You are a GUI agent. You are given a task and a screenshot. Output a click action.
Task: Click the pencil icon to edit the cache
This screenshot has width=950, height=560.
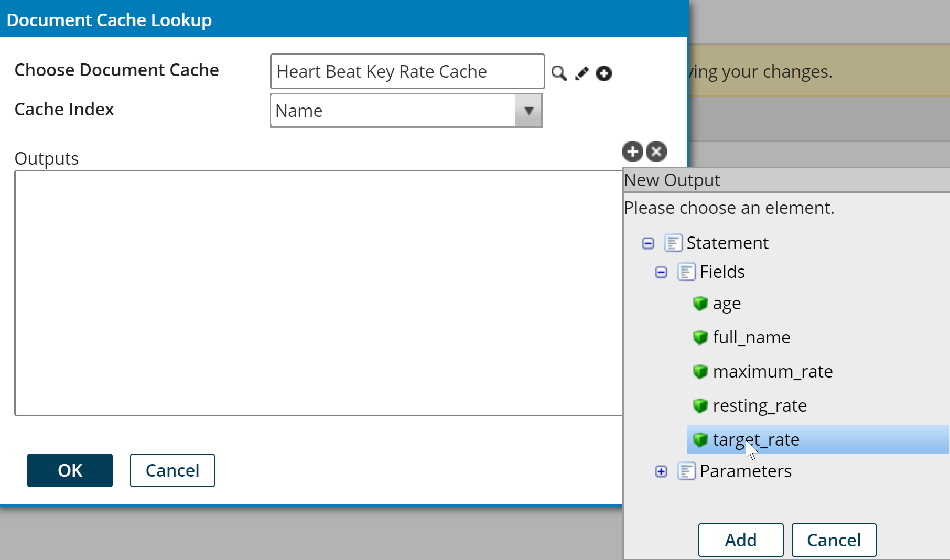581,73
